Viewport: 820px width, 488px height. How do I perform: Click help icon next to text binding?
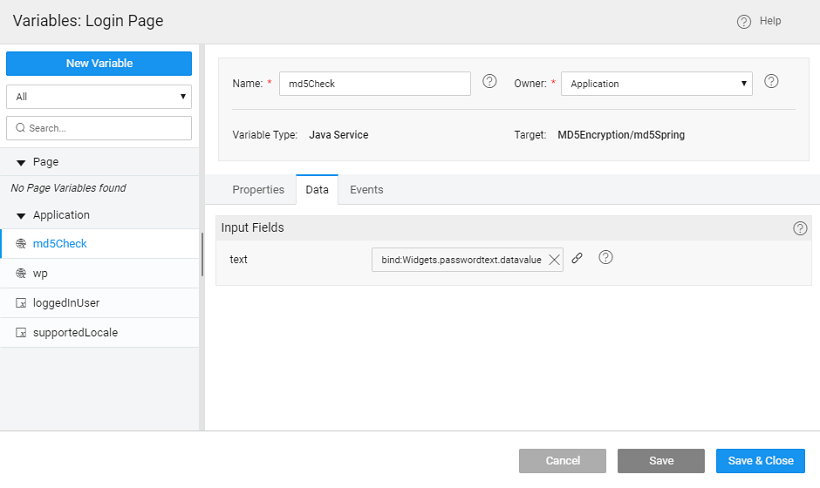point(605,258)
